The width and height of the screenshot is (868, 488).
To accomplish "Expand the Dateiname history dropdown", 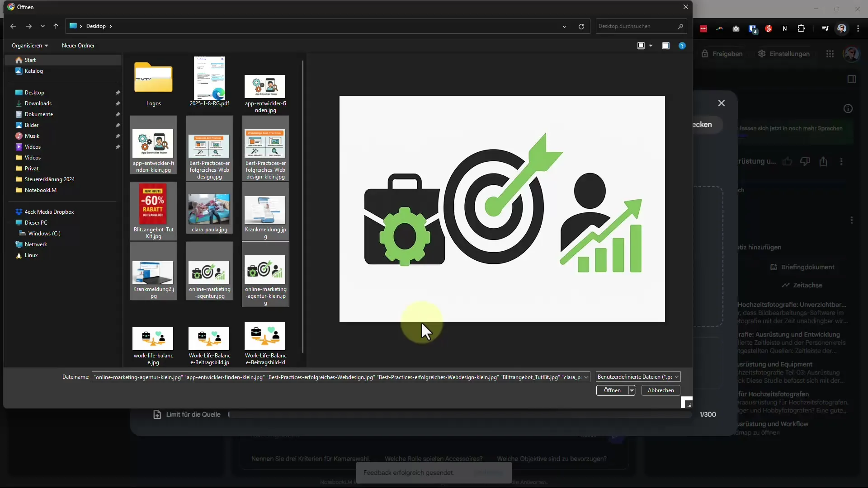I will [586, 377].
